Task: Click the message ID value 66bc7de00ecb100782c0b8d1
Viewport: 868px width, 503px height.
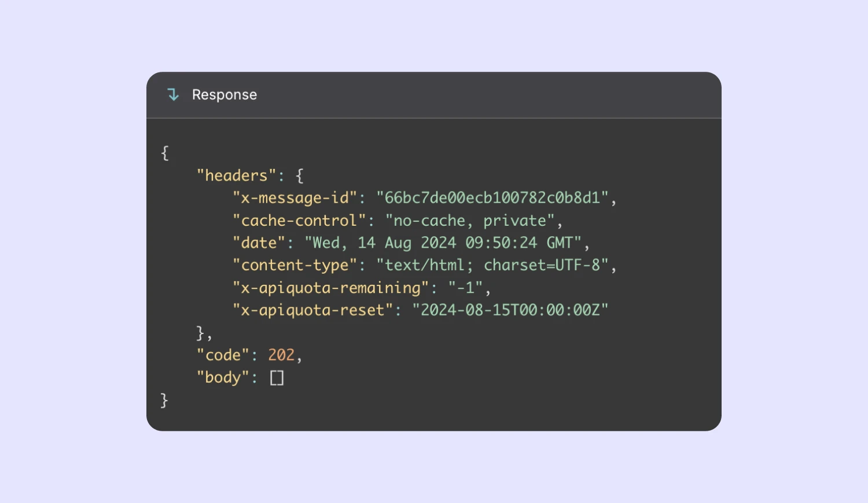Action: click(492, 198)
